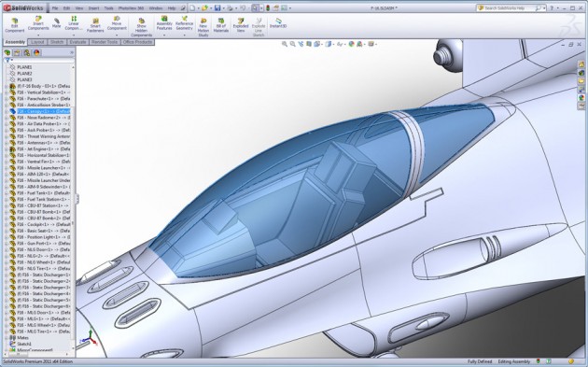Select the Mate tool
The image size is (588, 367).
point(56,23)
